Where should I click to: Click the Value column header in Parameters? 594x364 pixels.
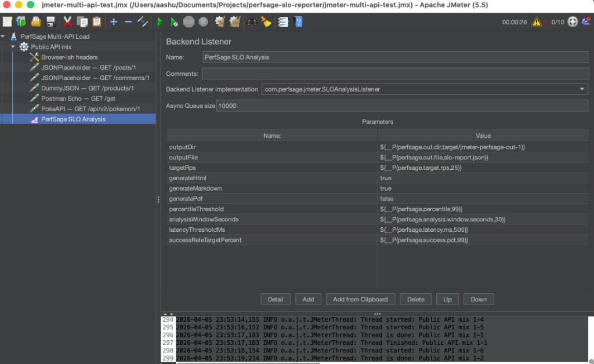click(x=483, y=136)
